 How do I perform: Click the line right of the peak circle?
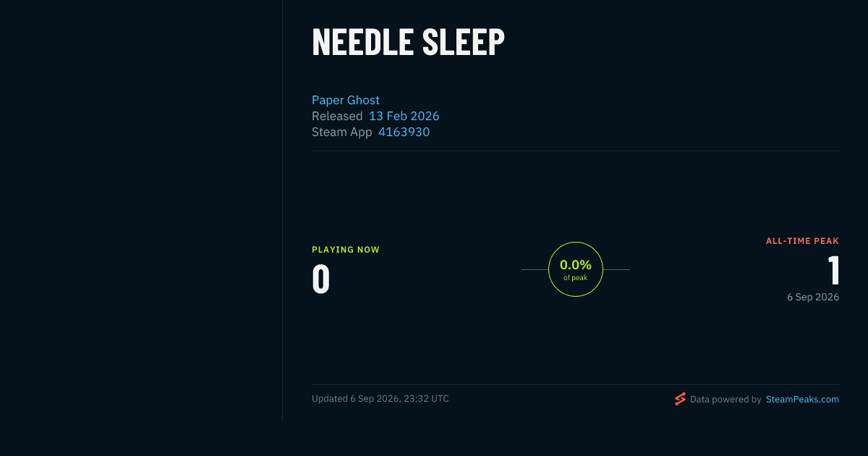pos(616,269)
